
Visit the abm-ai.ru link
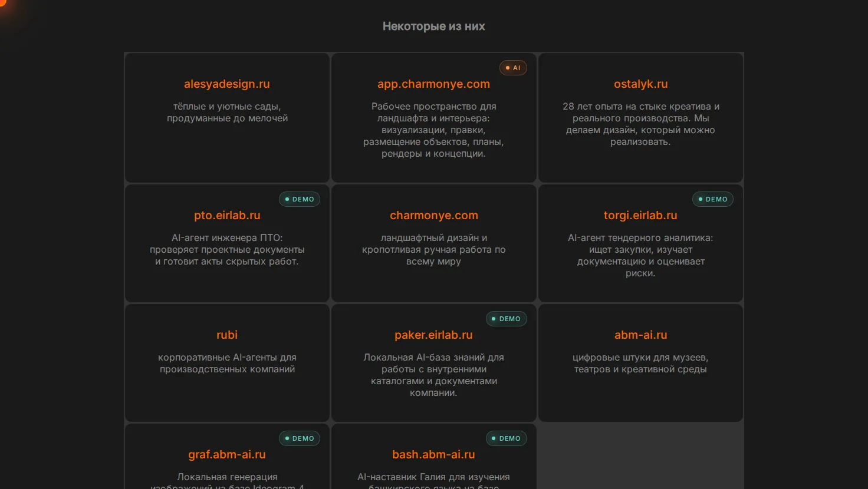click(640, 335)
